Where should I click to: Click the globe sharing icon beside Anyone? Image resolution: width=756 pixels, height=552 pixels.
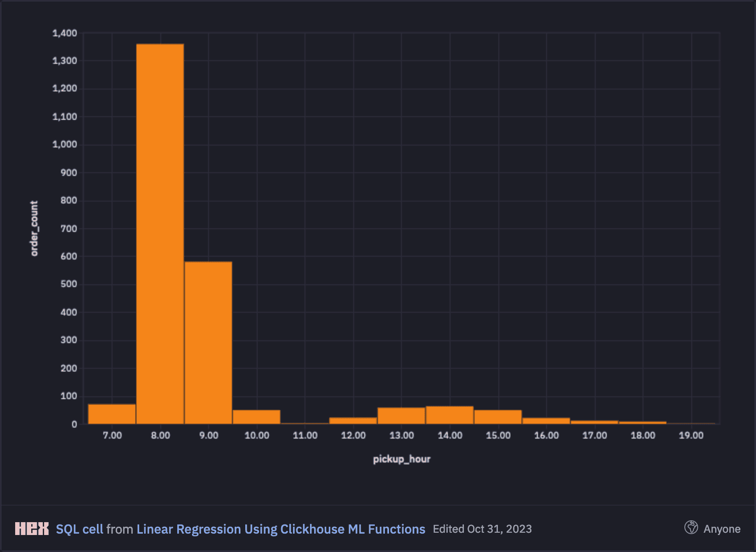tap(691, 528)
